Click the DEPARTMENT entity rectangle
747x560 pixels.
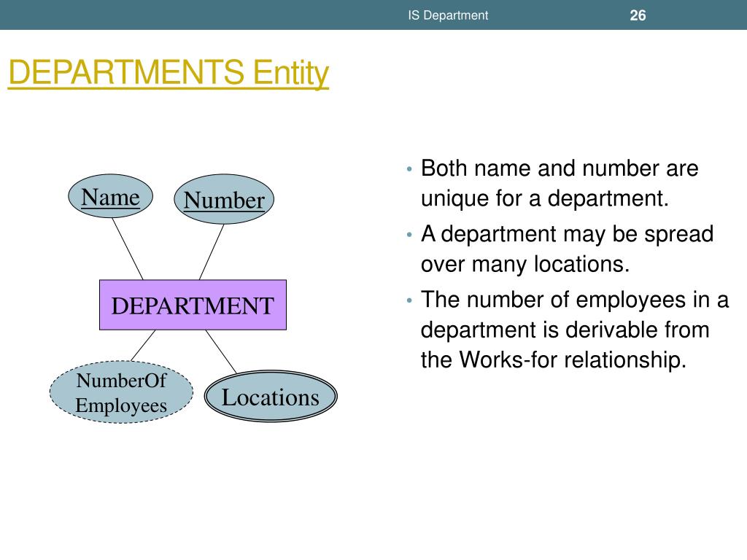(193, 305)
